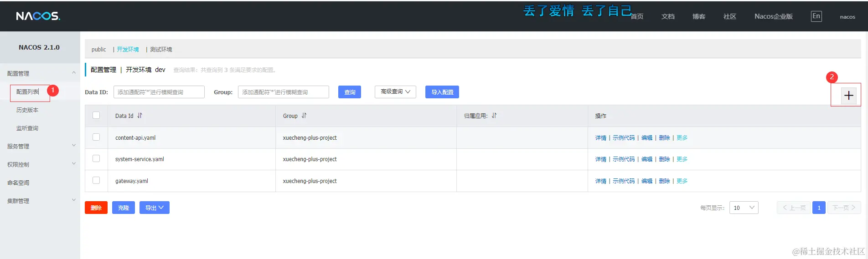Click the 查询 search button
The image size is (868, 259).
(x=350, y=92)
